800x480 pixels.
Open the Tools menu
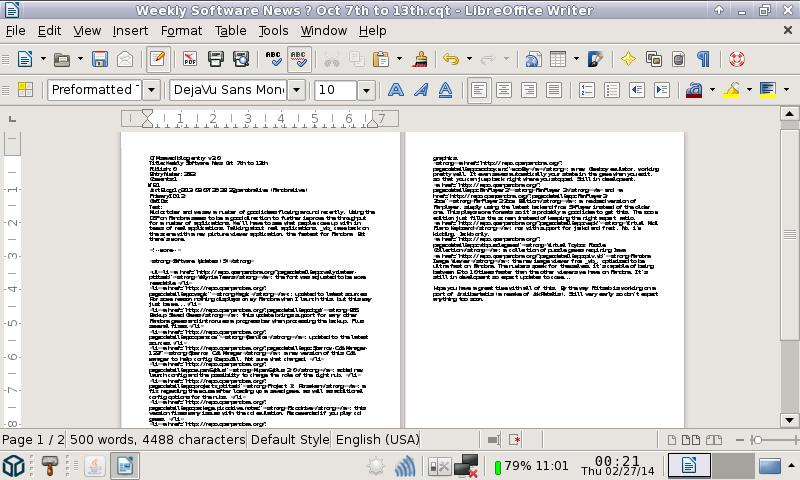(x=273, y=31)
